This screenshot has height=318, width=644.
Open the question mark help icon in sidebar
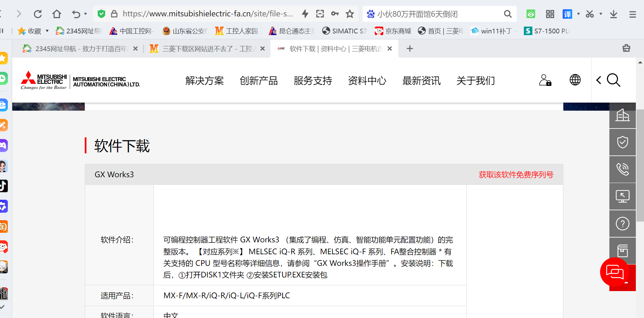[622, 224]
